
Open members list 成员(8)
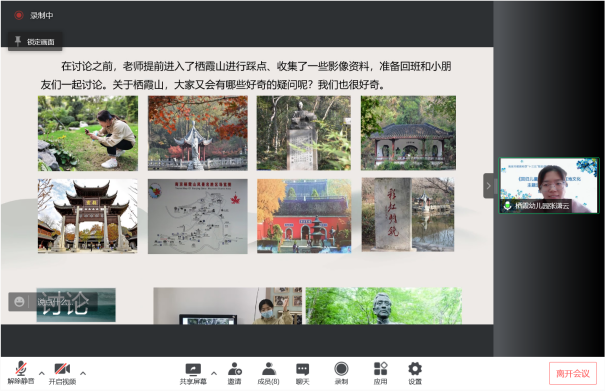tap(269, 373)
